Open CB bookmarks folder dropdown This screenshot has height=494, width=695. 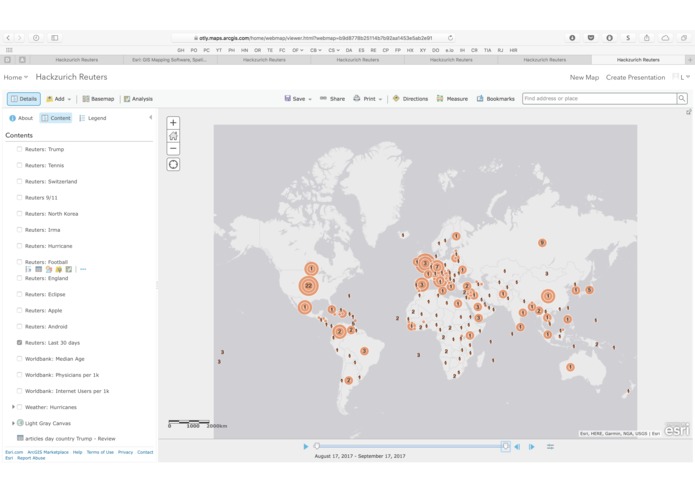(316, 51)
